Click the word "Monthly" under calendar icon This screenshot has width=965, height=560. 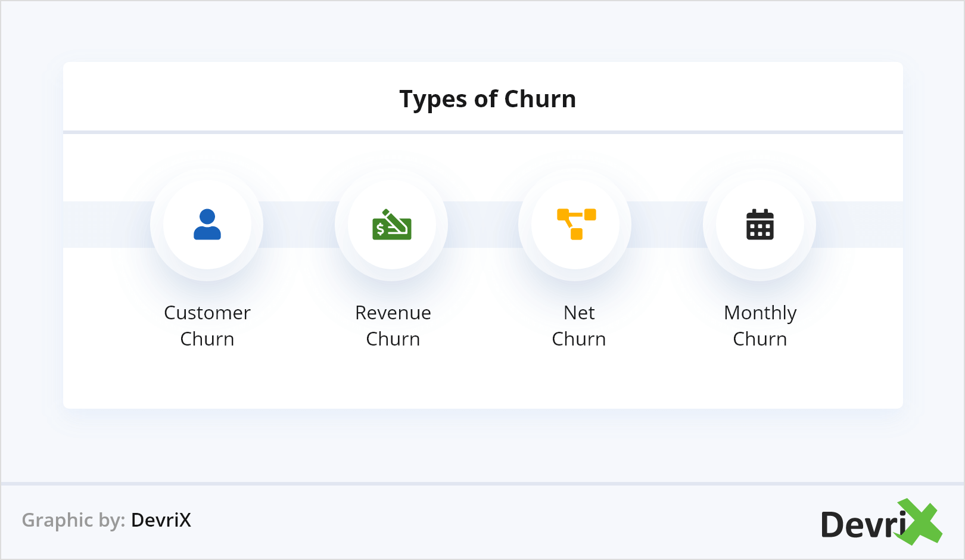click(x=760, y=313)
